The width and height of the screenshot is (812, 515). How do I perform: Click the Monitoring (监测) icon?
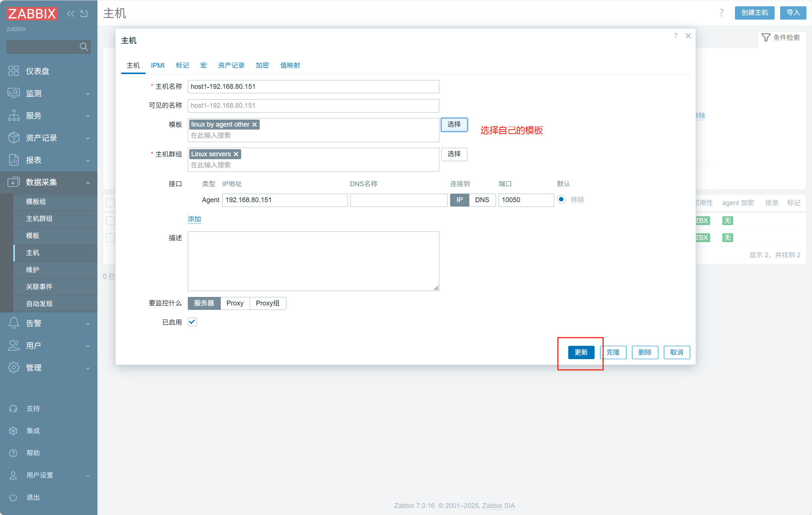pos(14,93)
